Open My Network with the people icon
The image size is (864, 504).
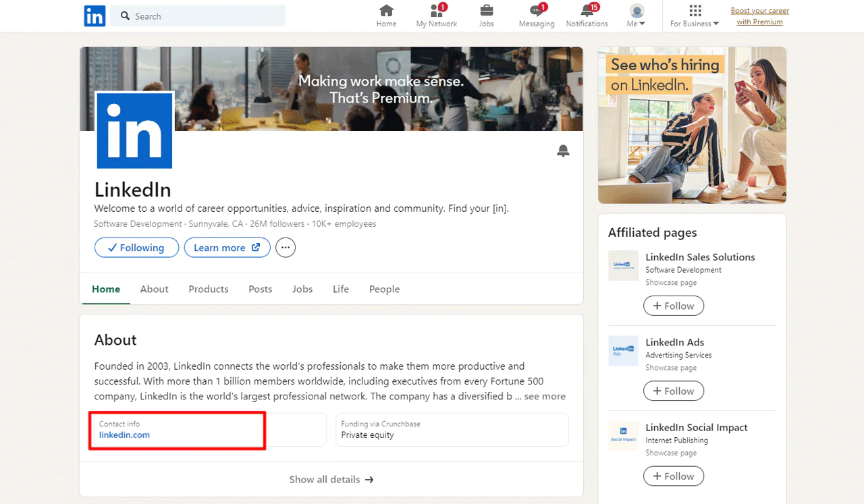[436, 11]
